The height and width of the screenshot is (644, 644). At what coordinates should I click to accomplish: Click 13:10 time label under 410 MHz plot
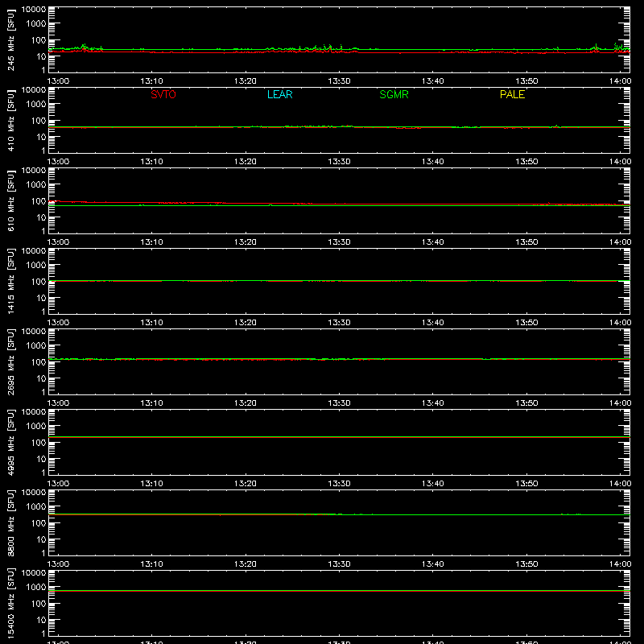151,162
